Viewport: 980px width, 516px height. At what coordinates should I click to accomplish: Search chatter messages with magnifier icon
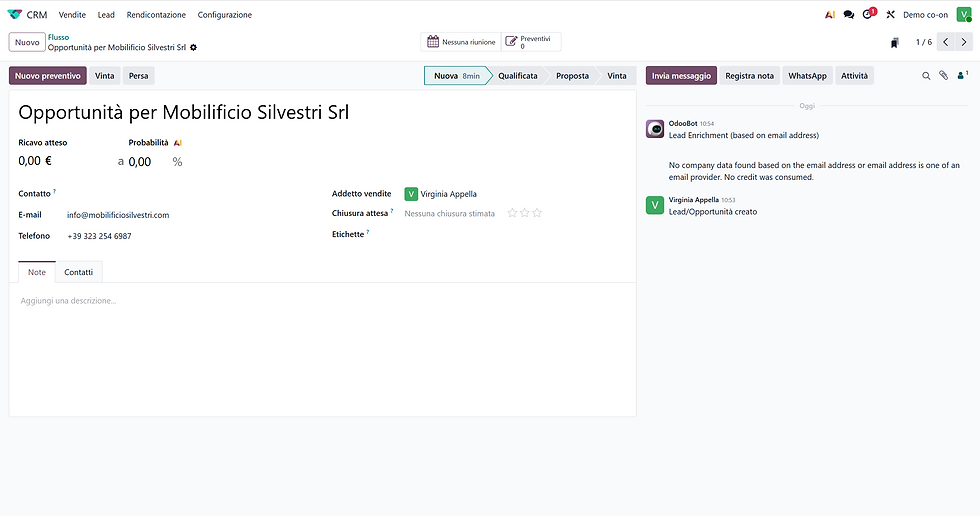[926, 76]
